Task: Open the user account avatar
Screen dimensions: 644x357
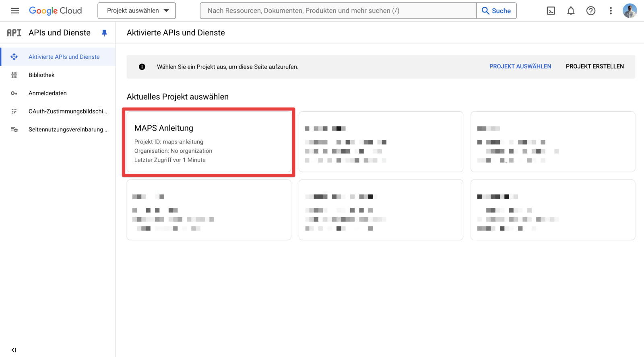Action: coord(630,11)
